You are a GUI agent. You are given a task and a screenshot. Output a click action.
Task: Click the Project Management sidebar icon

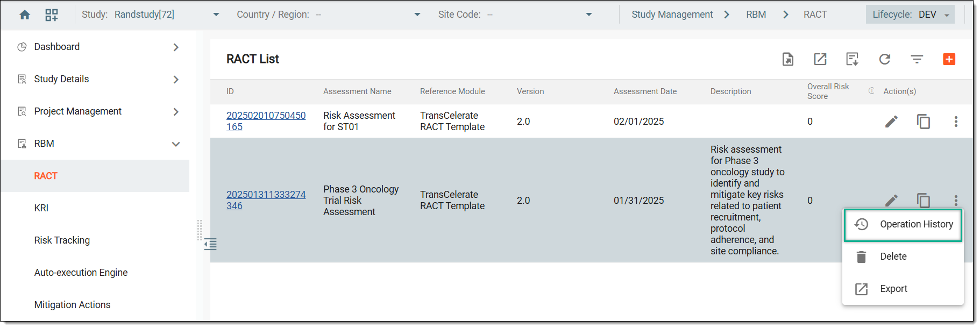coord(22,111)
